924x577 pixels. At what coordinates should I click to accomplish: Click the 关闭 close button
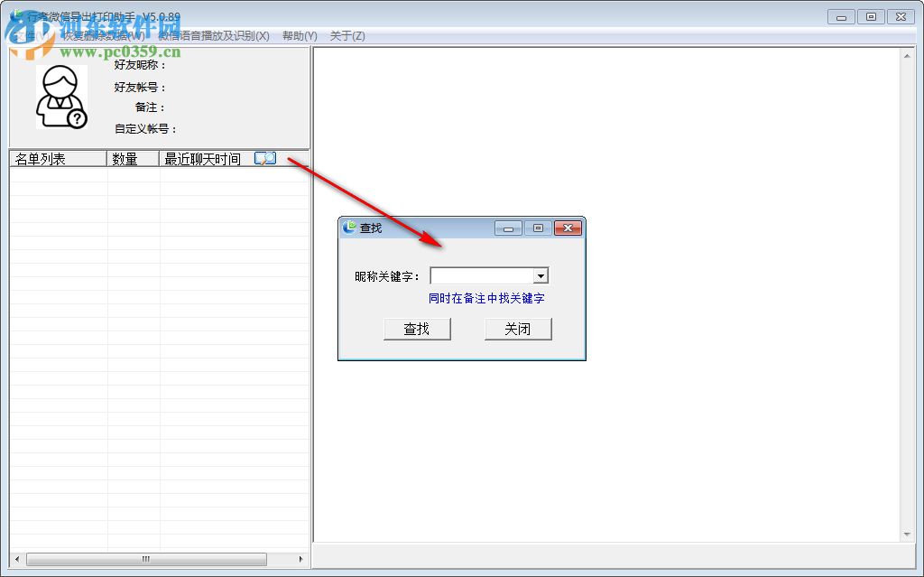(518, 329)
